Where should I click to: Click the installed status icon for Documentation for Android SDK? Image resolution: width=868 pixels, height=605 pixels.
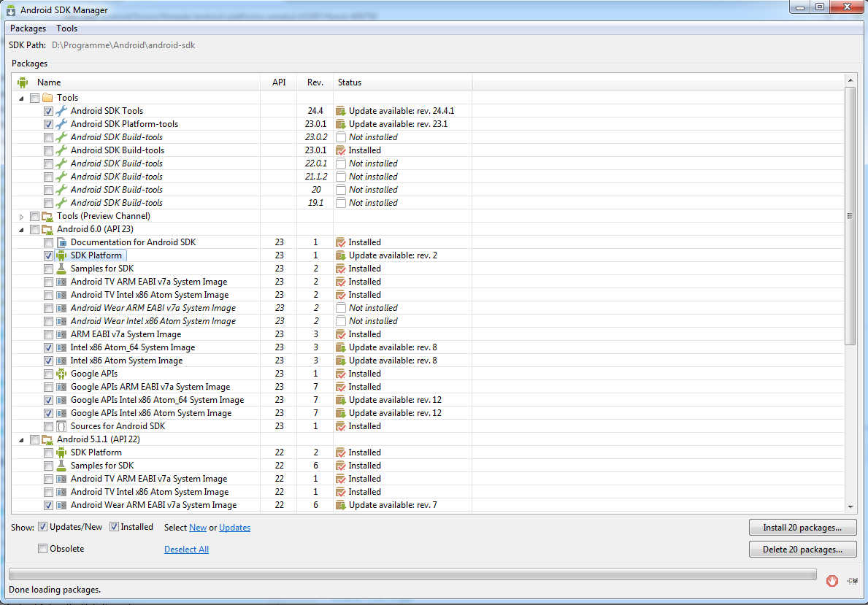click(x=340, y=242)
